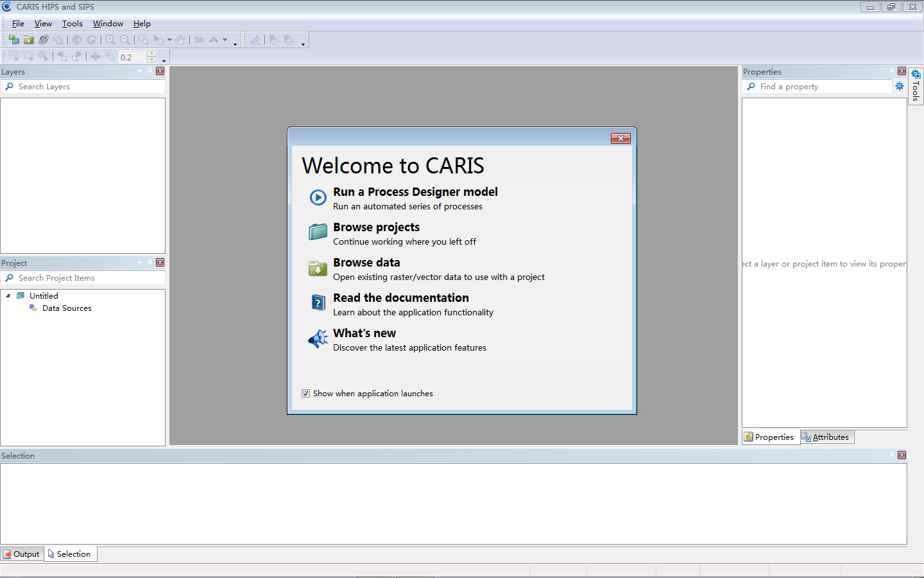
Task: Open the bottom toolbar overflow options arrow
Action: coord(164,61)
